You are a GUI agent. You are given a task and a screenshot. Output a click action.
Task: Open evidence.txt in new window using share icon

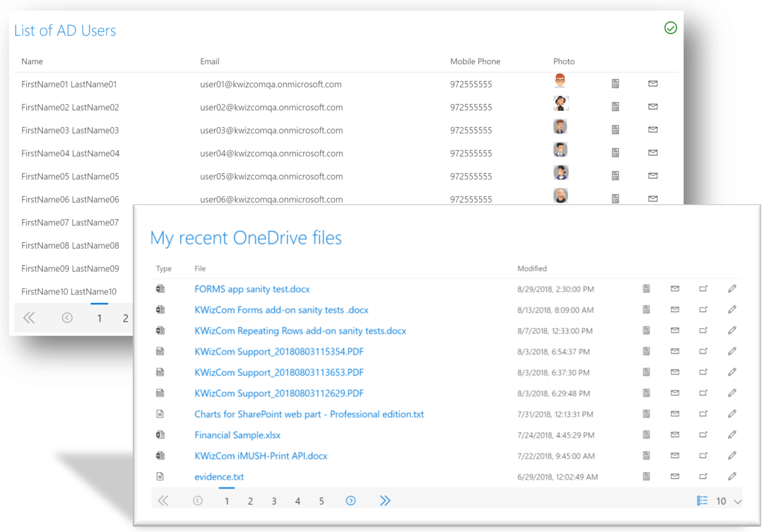pos(703,476)
